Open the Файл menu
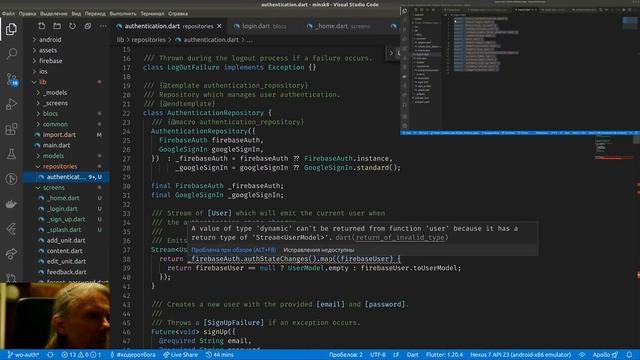 8,13
